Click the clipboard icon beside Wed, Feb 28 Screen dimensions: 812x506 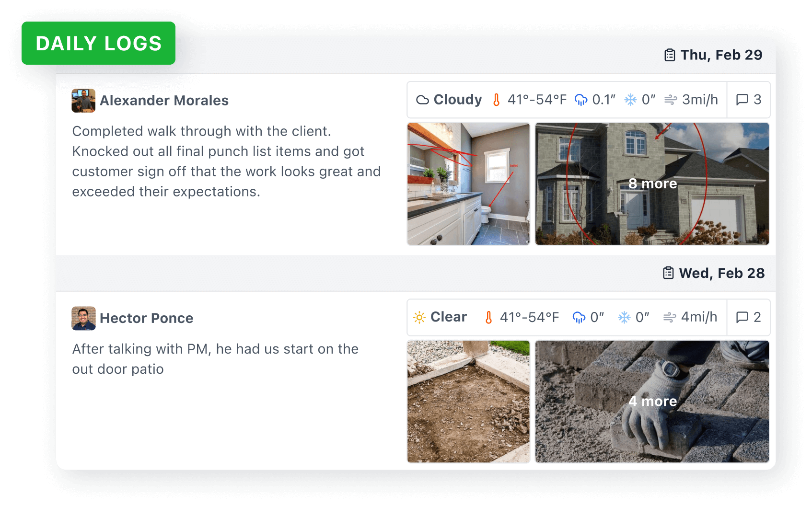click(x=668, y=273)
